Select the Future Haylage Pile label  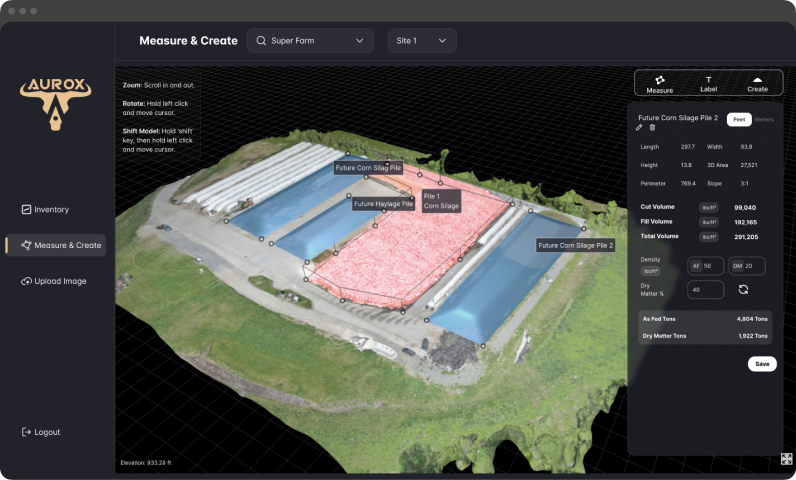coord(383,203)
